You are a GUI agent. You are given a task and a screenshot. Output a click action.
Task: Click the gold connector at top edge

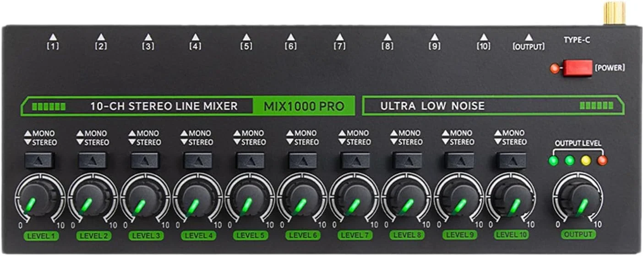(x=615, y=13)
